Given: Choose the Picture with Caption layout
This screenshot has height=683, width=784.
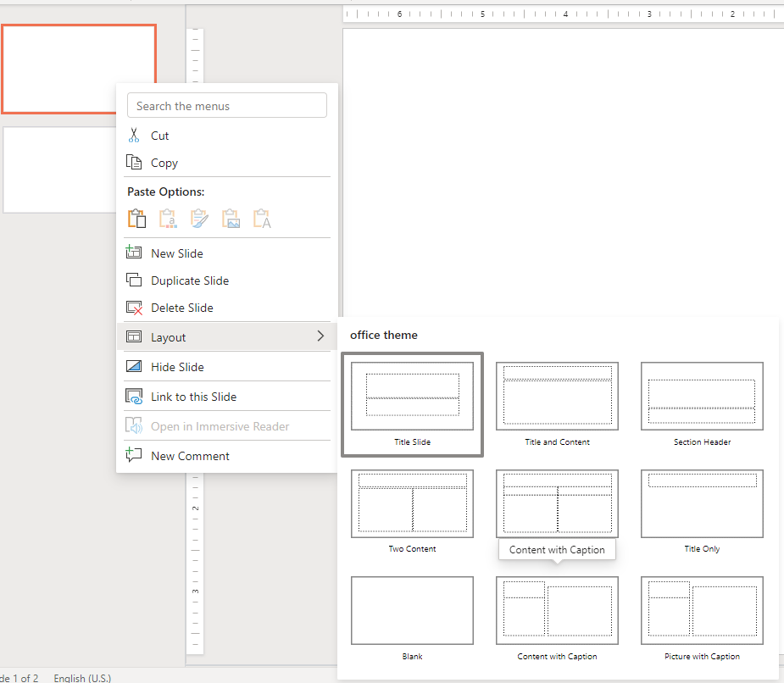Looking at the screenshot, I should pyautogui.click(x=702, y=611).
